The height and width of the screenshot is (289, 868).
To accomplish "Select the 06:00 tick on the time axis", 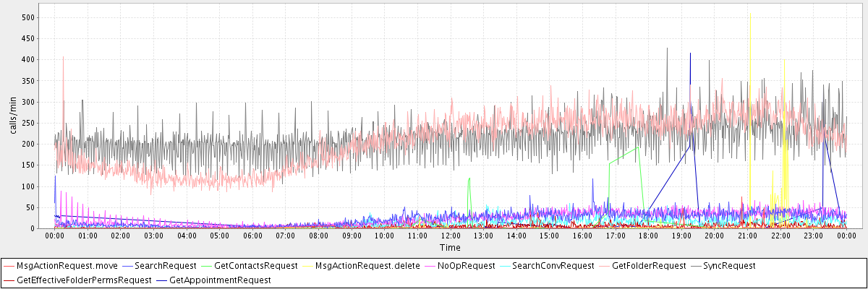I will pyautogui.click(x=252, y=236).
